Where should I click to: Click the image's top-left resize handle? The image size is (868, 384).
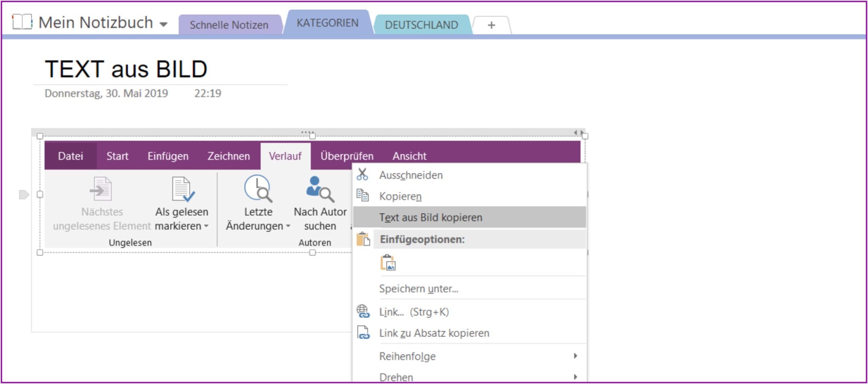(x=40, y=136)
